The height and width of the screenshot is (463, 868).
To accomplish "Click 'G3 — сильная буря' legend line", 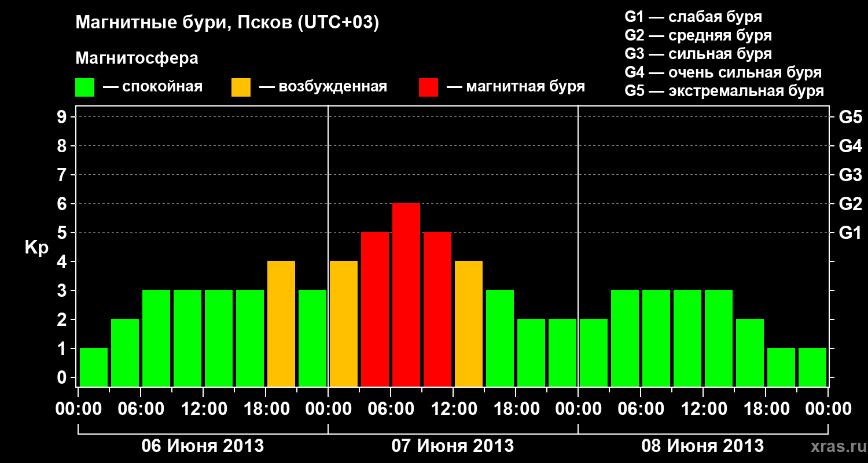I will click(x=698, y=54).
